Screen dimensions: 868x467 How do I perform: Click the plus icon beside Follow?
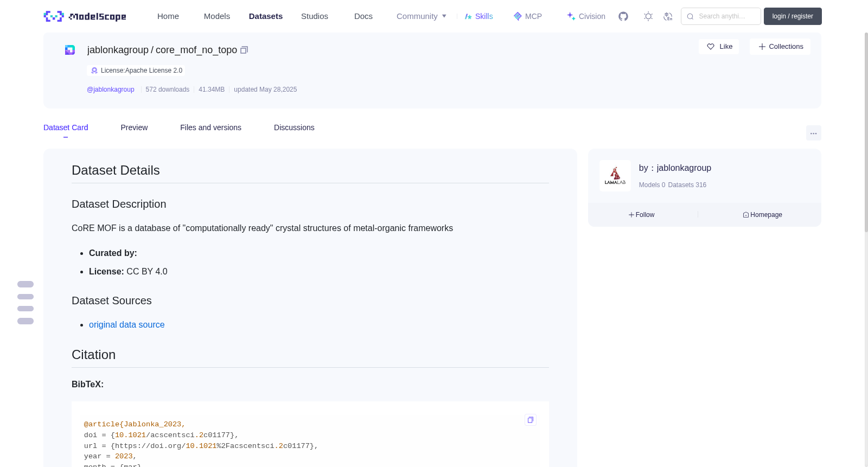631,215
